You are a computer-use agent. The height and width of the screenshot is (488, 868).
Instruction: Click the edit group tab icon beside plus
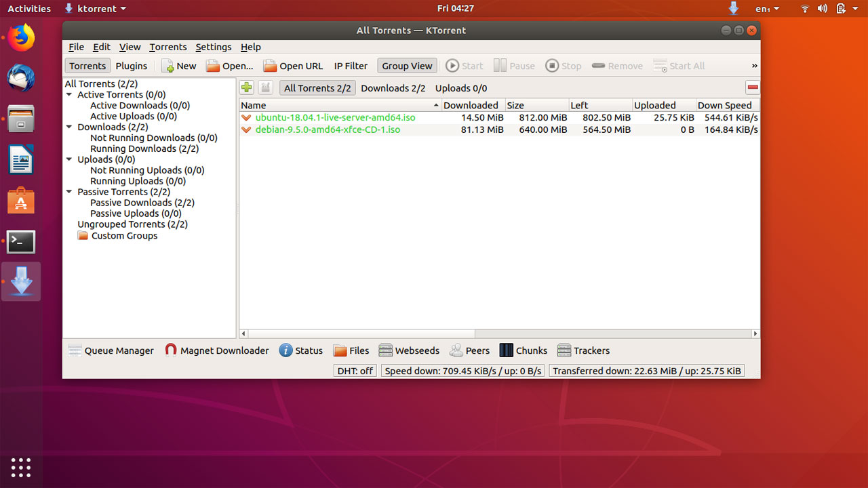[265, 87]
